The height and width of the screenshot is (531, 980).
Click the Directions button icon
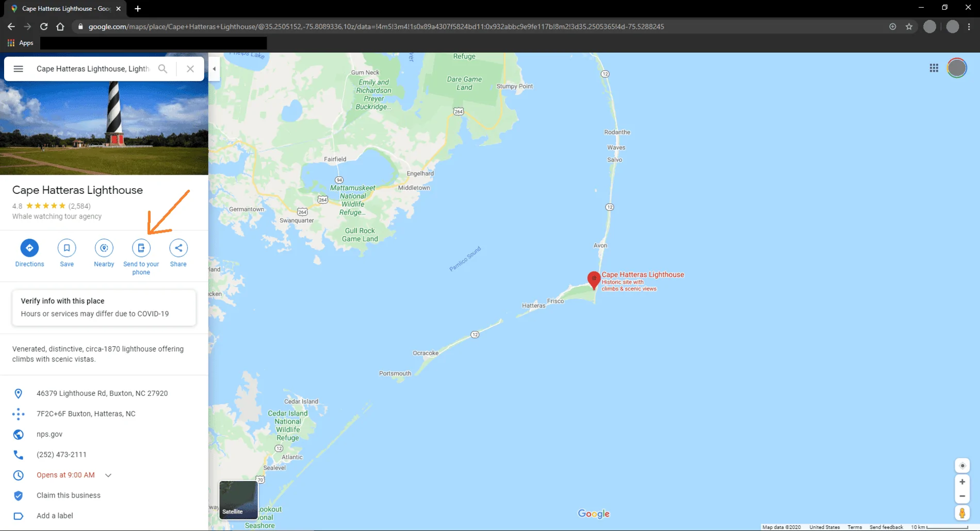29,248
